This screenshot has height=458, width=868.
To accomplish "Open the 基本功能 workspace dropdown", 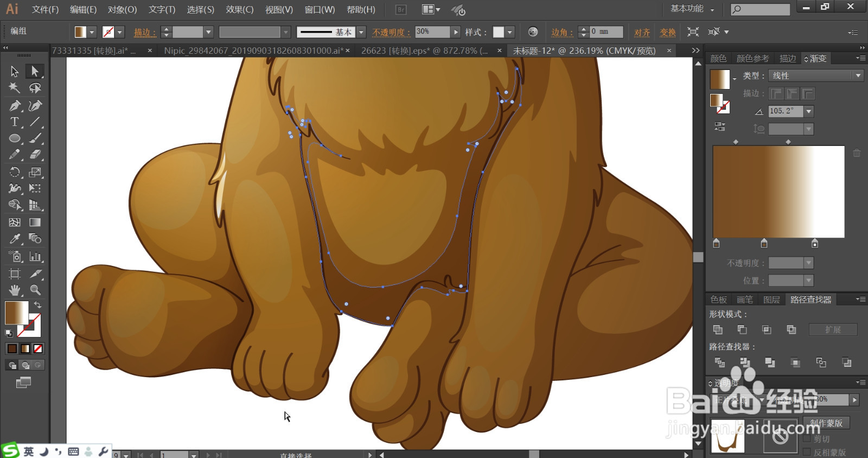I will click(693, 9).
